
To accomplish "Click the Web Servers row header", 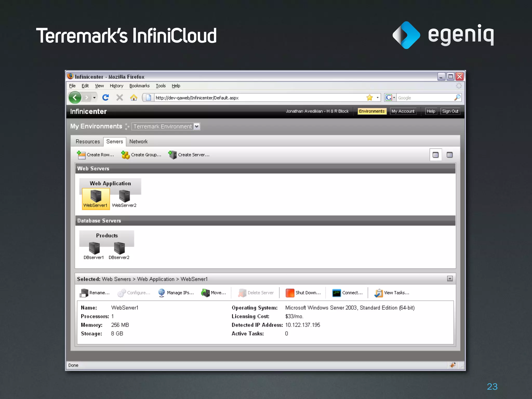I will (x=265, y=169).
